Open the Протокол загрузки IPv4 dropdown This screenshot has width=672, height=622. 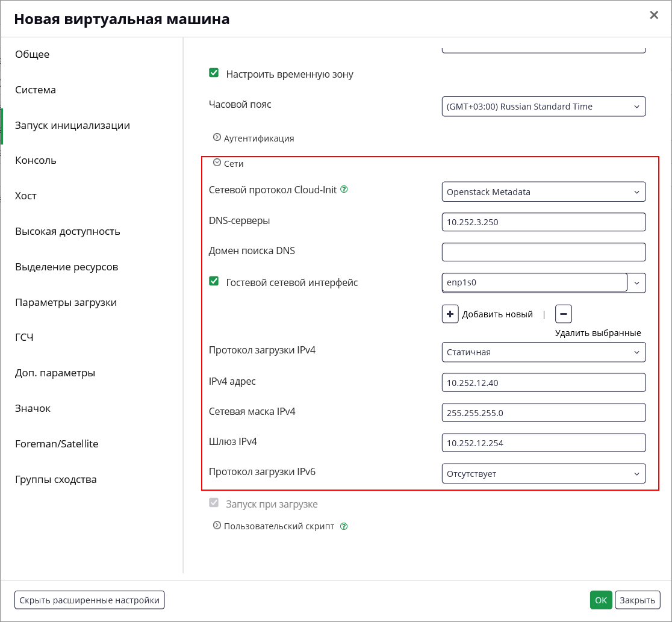click(543, 352)
